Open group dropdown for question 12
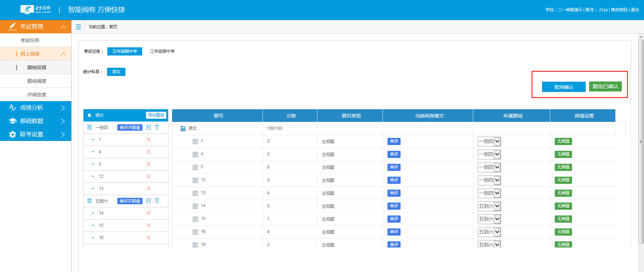The height and width of the screenshot is (272, 644). click(x=489, y=180)
